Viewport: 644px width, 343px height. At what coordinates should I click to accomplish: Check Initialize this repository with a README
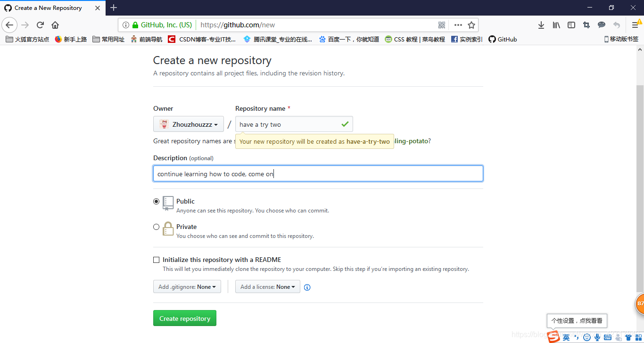tap(157, 260)
